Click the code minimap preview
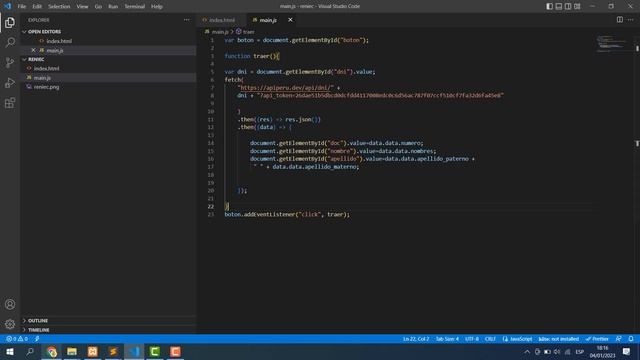 612,44
